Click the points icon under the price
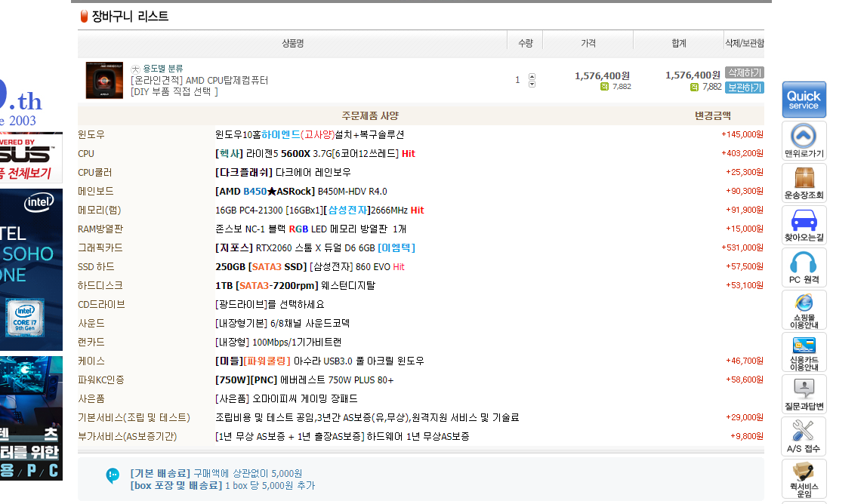The height and width of the screenshot is (504, 867). point(604,87)
